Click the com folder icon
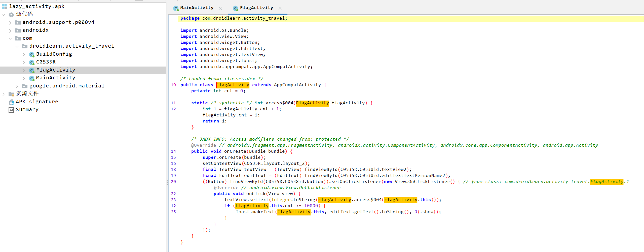The image size is (644, 252). [18, 38]
